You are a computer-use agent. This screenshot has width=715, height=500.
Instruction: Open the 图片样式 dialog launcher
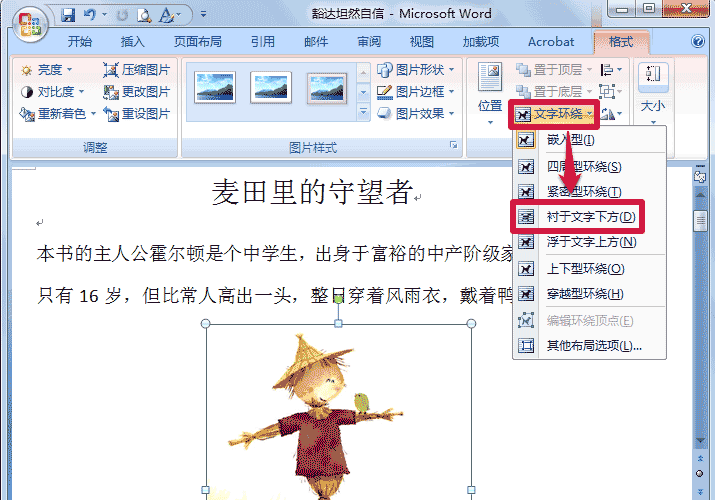pos(453,145)
